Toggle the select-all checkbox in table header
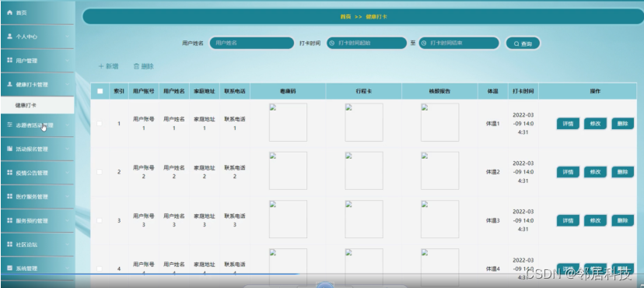This screenshot has height=288, width=644. [100, 91]
